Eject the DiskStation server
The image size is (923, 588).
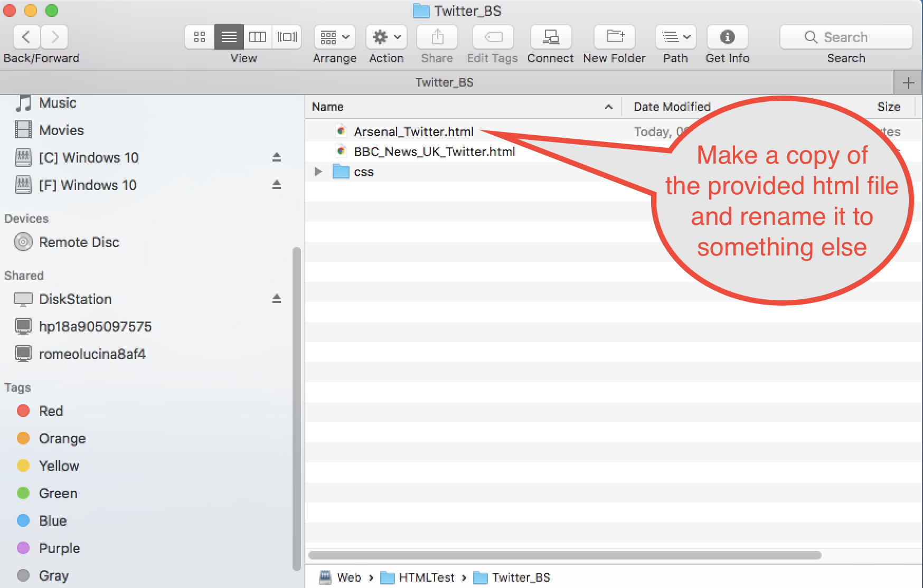point(276,299)
